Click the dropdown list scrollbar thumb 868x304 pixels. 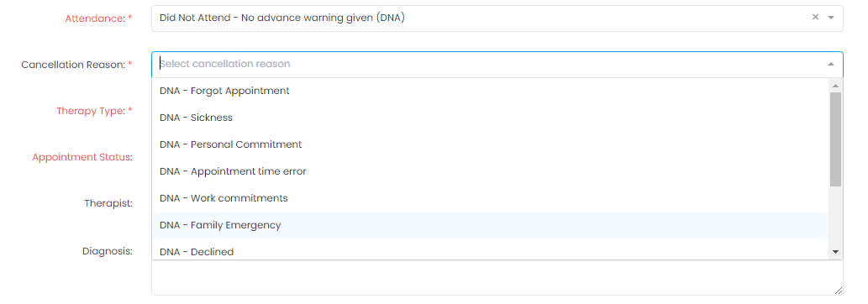click(x=835, y=139)
